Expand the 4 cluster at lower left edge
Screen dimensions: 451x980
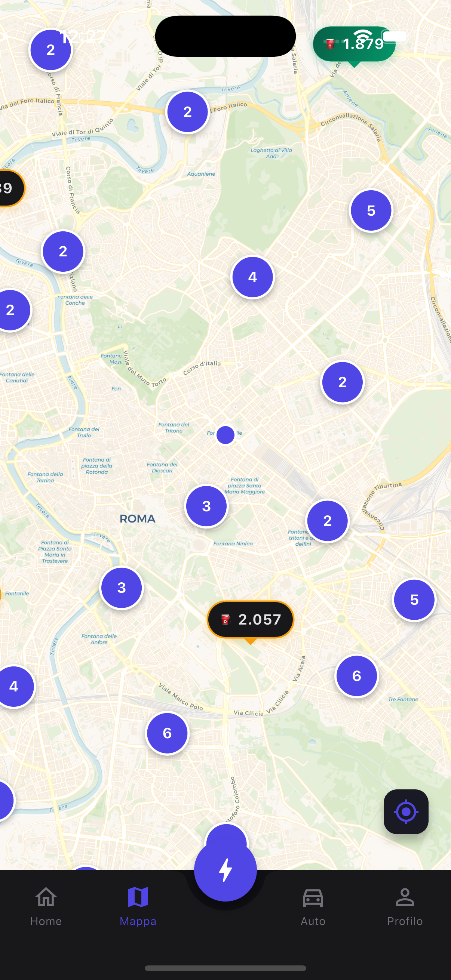(x=14, y=686)
